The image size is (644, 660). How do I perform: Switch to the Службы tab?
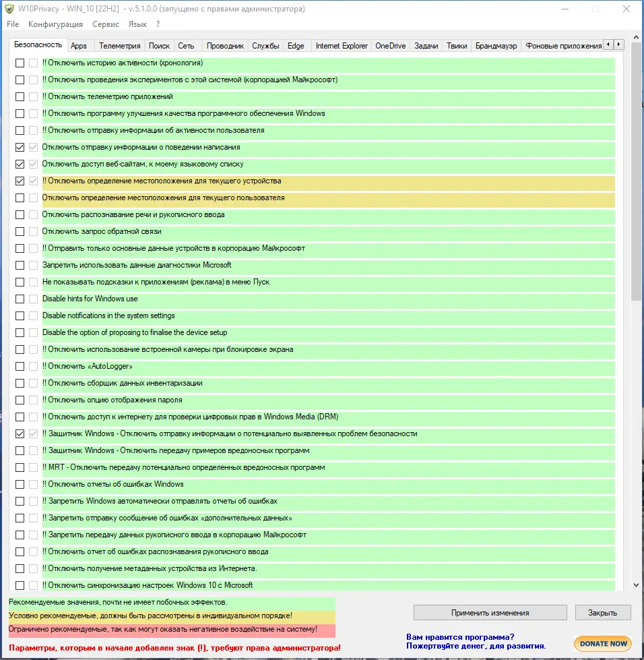pyautogui.click(x=265, y=46)
